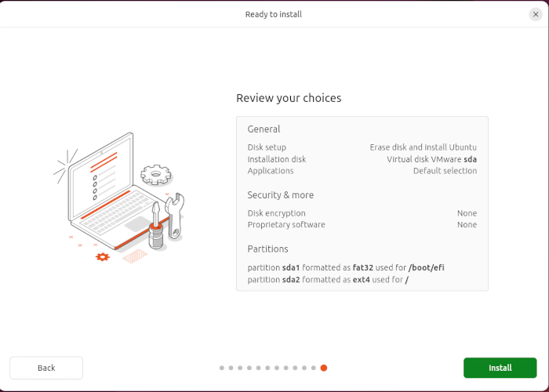Image resolution: width=549 pixels, height=392 pixels.
Task: Click the small orange gear icon
Action: (102, 256)
